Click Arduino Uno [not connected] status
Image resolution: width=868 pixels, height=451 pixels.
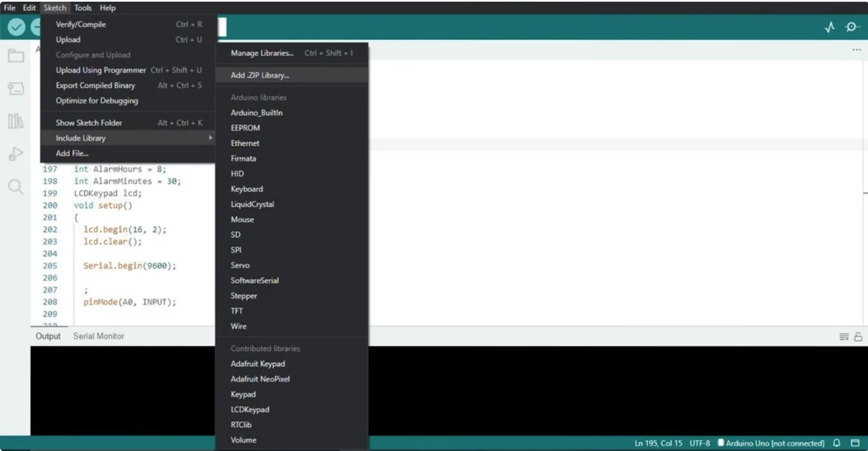pos(771,443)
